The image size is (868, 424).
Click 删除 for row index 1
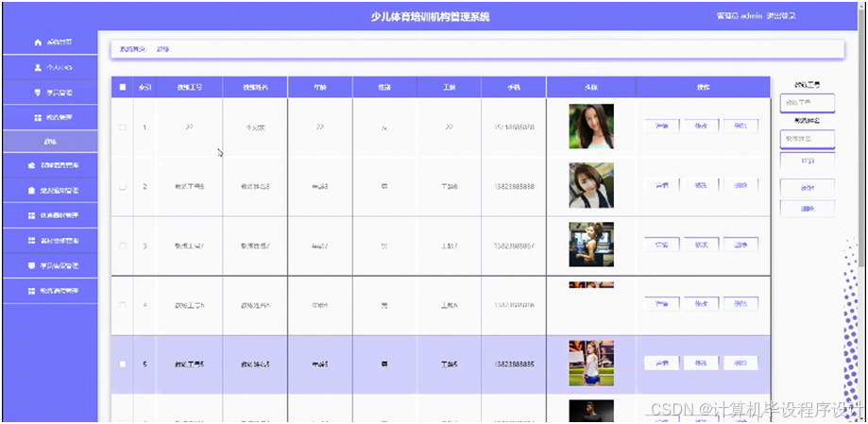coord(740,127)
